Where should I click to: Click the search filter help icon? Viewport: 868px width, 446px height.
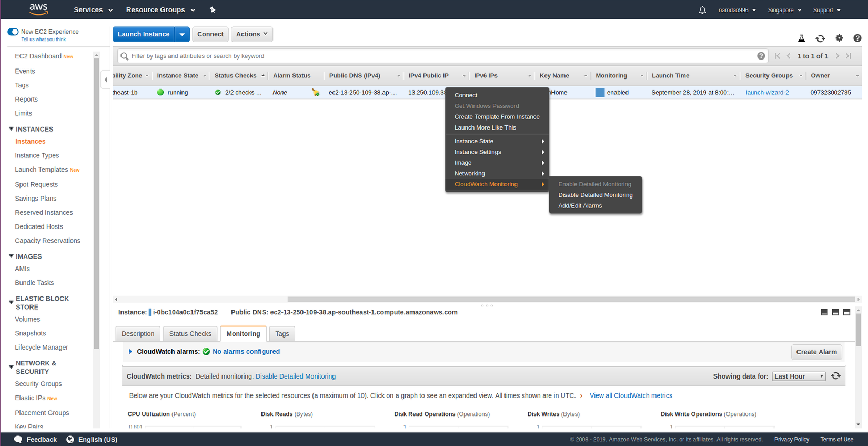pyautogui.click(x=761, y=56)
